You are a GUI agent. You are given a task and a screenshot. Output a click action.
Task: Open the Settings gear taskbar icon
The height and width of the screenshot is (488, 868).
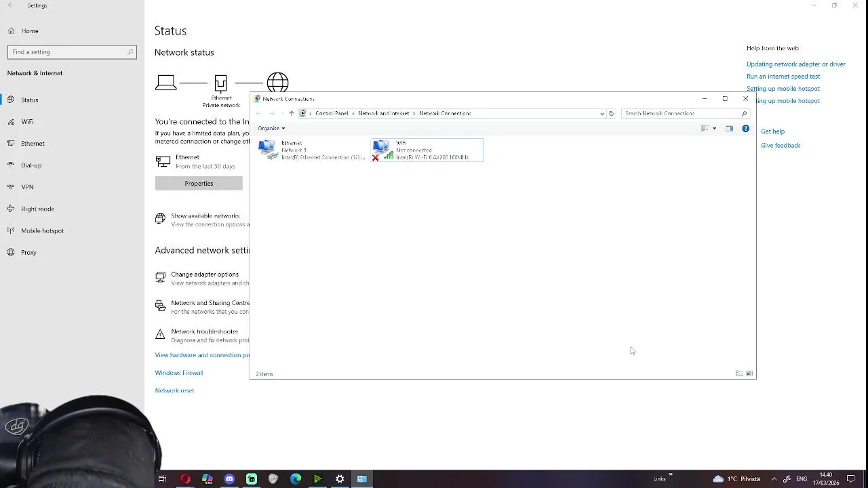click(340, 479)
